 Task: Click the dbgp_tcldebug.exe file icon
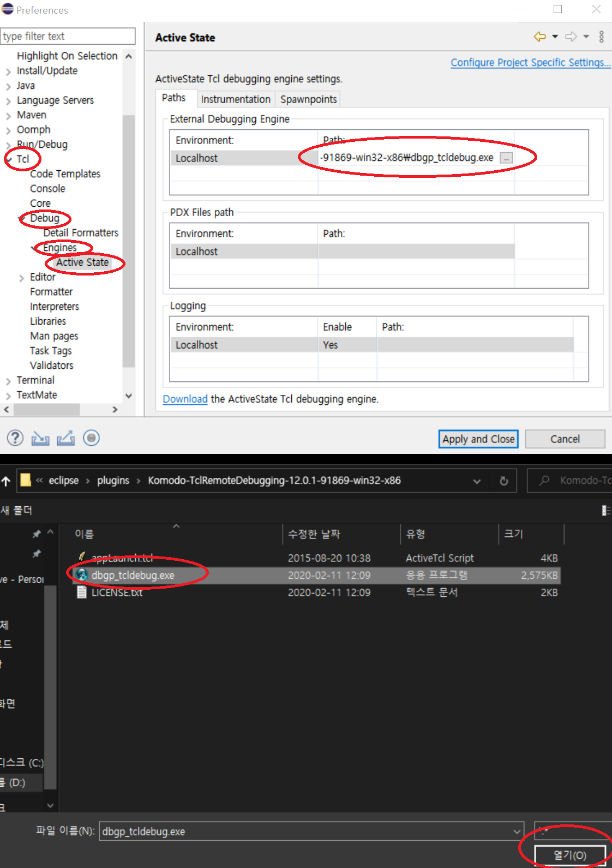point(82,574)
